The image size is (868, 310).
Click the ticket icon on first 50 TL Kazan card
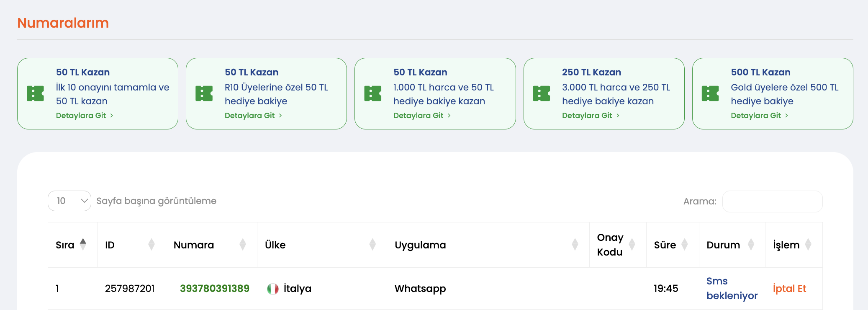tap(35, 93)
